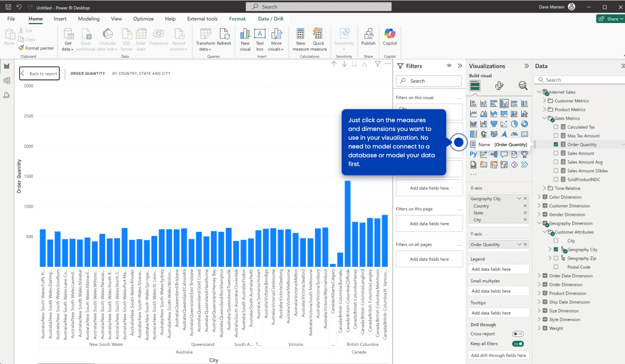
Task: Check the SoldProductNDC measure
Action: point(556,179)
